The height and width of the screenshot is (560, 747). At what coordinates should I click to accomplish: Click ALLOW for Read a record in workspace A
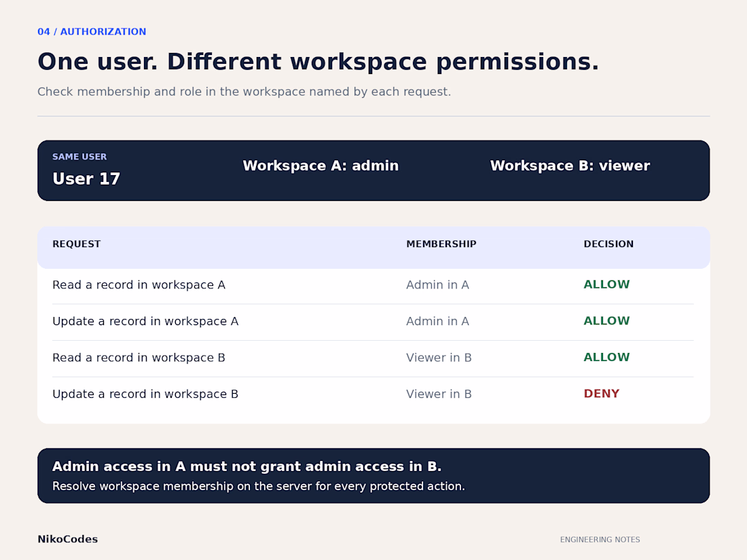(x=606, y=284)
